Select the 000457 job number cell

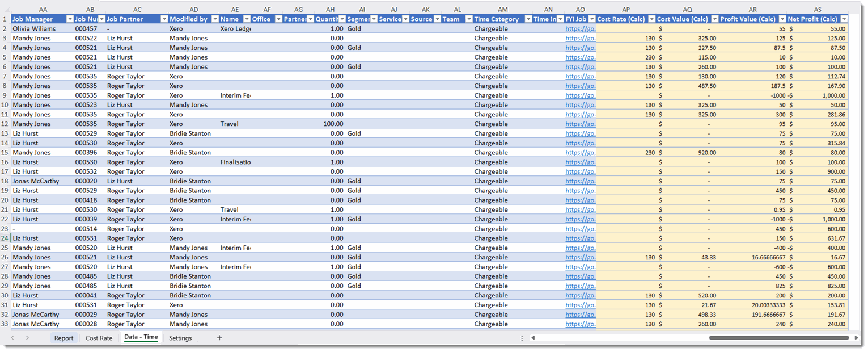pos(90,28)
